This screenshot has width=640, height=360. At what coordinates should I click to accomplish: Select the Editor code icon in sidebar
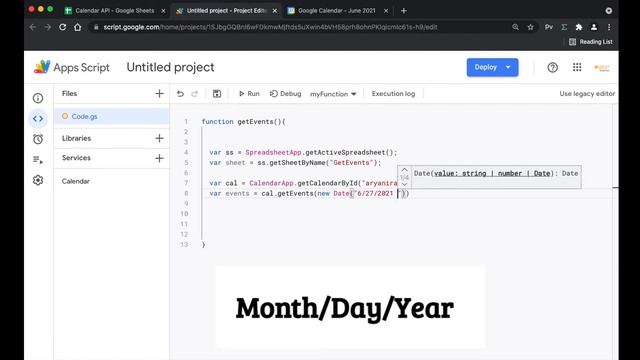(38, 118)
